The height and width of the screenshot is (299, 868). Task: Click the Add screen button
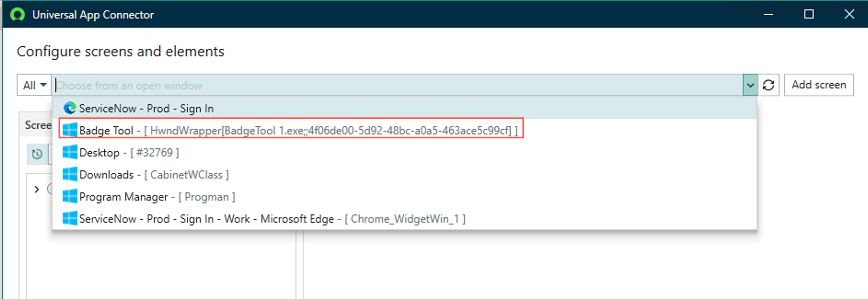(x=819, y=85)
